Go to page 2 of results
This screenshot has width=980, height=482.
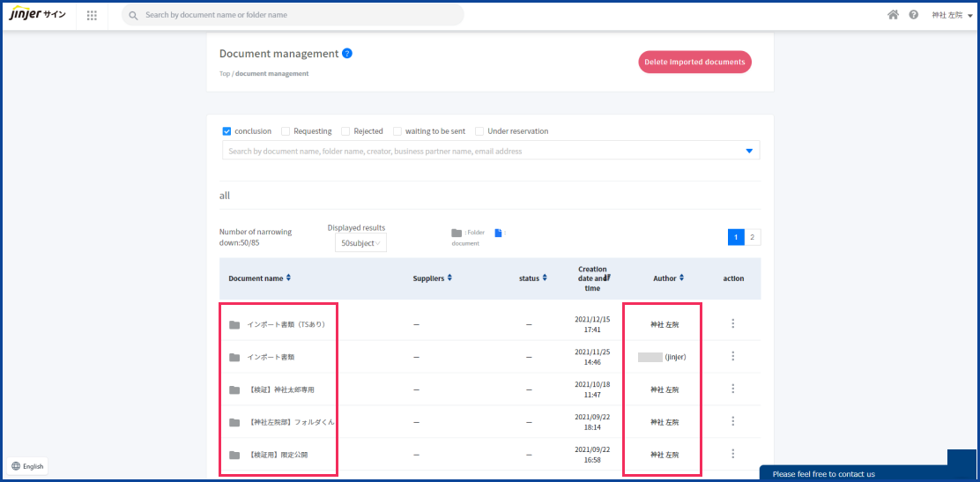pyautogui.click(x=752, y=237)
